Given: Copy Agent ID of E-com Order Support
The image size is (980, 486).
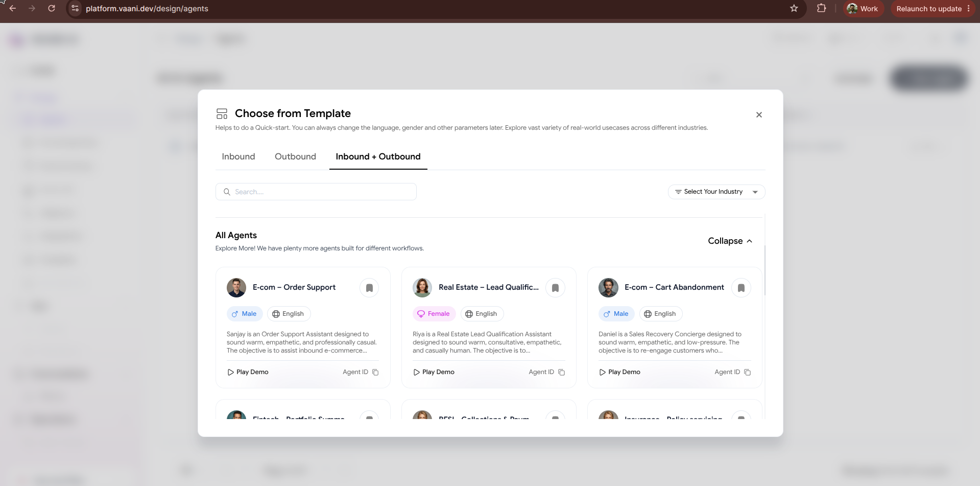Looking at the screenshot, I should pyautogui.click(x=375, y=372).
